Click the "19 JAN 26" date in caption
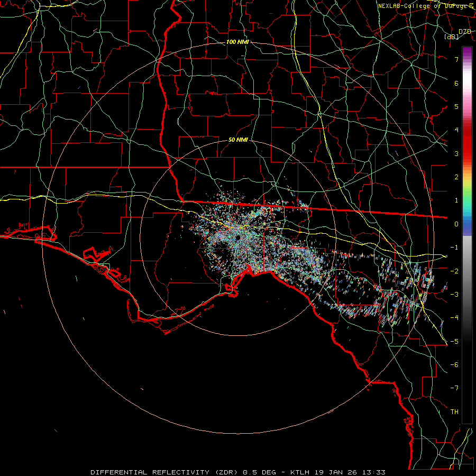 pos(336,472)
